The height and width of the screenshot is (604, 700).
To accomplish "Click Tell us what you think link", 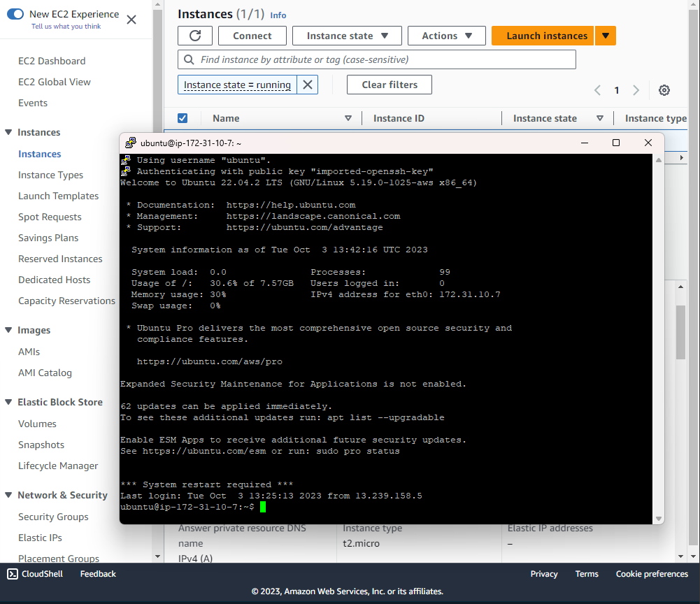I will (x=66, y=26).
